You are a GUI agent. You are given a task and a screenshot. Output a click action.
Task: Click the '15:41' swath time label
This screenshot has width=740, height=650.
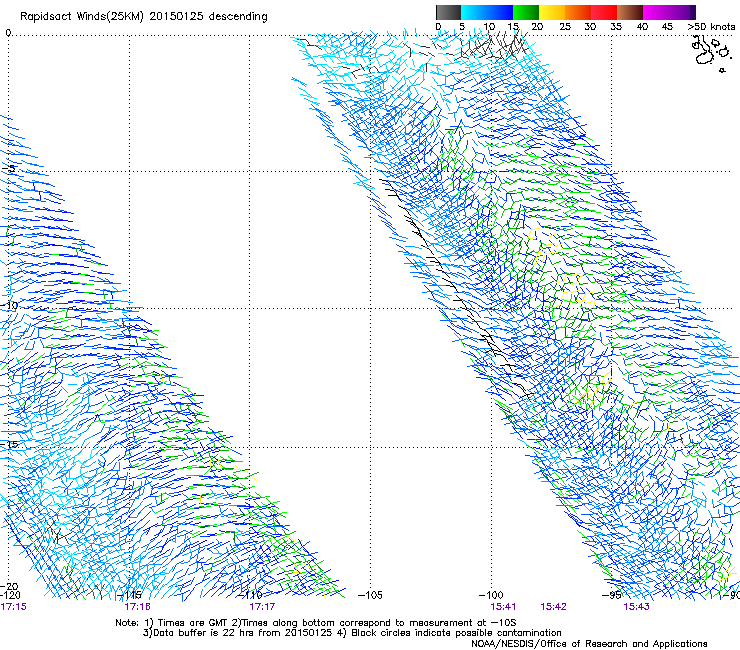[x=503, y=606]
